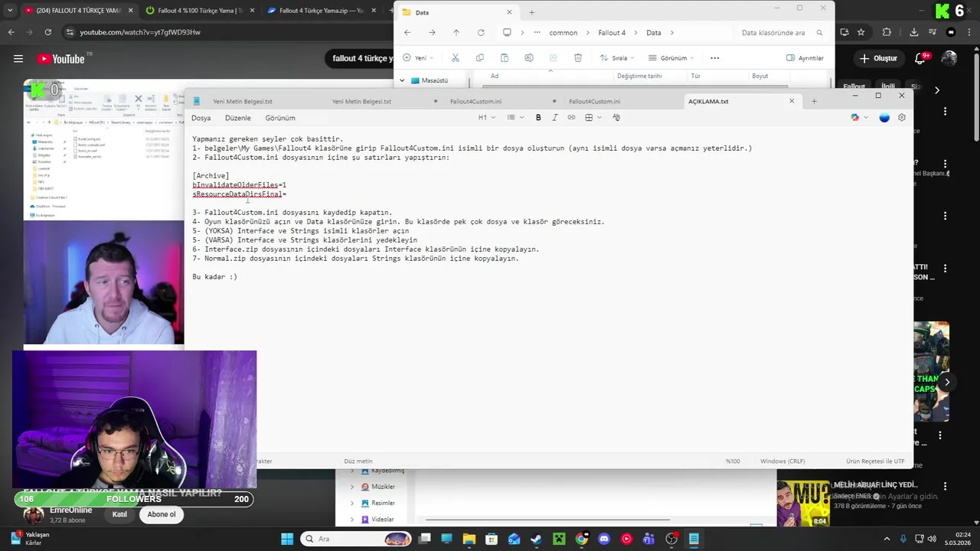
Task: Open browser downloads icon
Action: [x=914, y=32]
